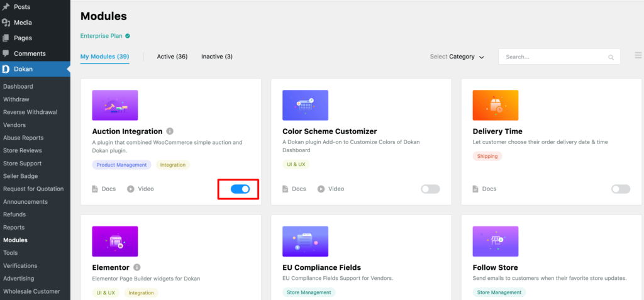Click Integration tag on Auction Integration card
This screenshot has height=300, width=644.
point(173,165)
